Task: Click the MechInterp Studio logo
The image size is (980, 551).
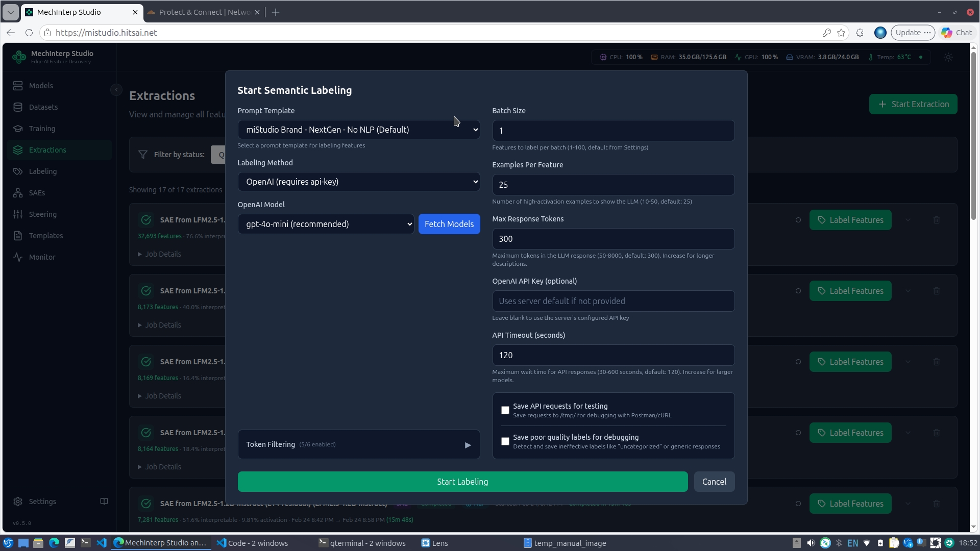Action: pyautogui.click(x=19, y=57)
